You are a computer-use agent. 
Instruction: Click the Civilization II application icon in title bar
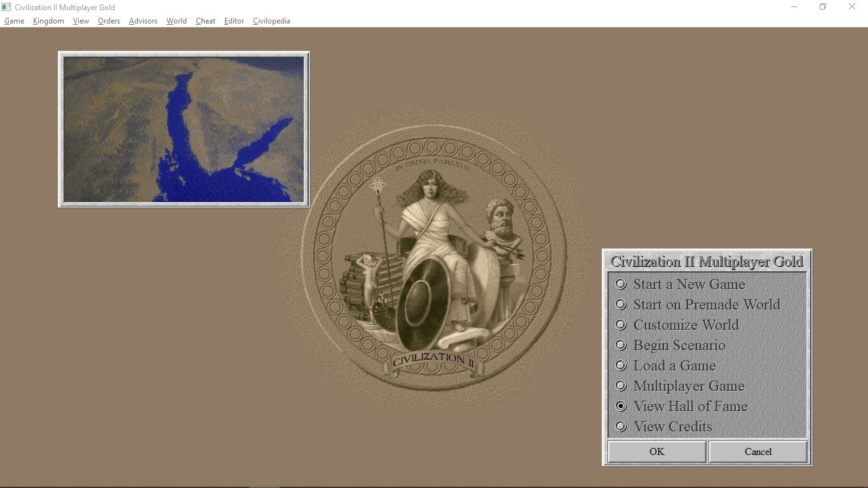tap(6, 7)
